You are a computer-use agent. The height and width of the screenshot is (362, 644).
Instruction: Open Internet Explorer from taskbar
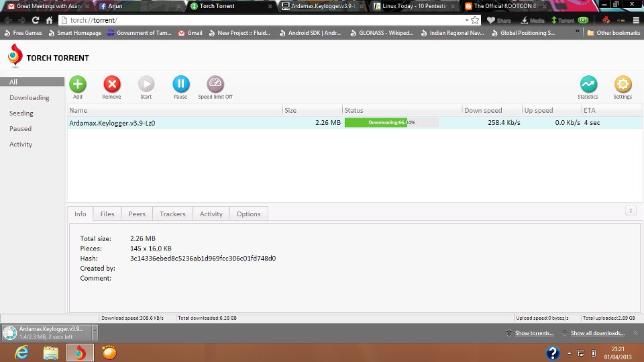click(21, 353)
